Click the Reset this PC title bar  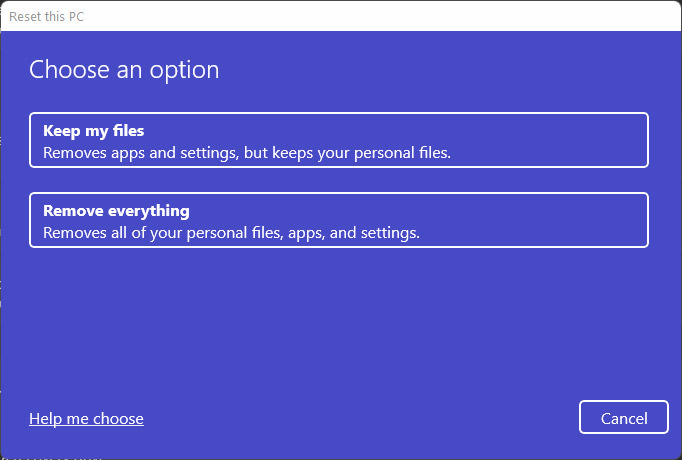[x=341, y=17]
